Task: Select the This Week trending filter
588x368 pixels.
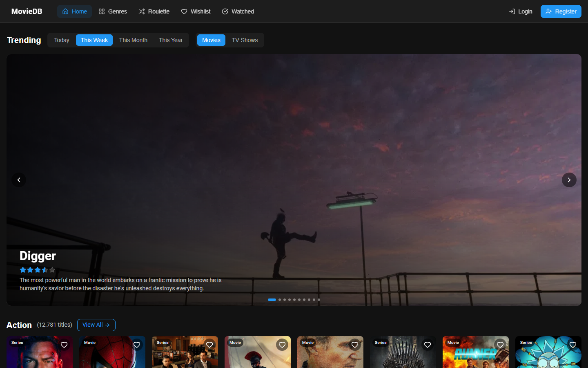Action: (x=94, y=40)
